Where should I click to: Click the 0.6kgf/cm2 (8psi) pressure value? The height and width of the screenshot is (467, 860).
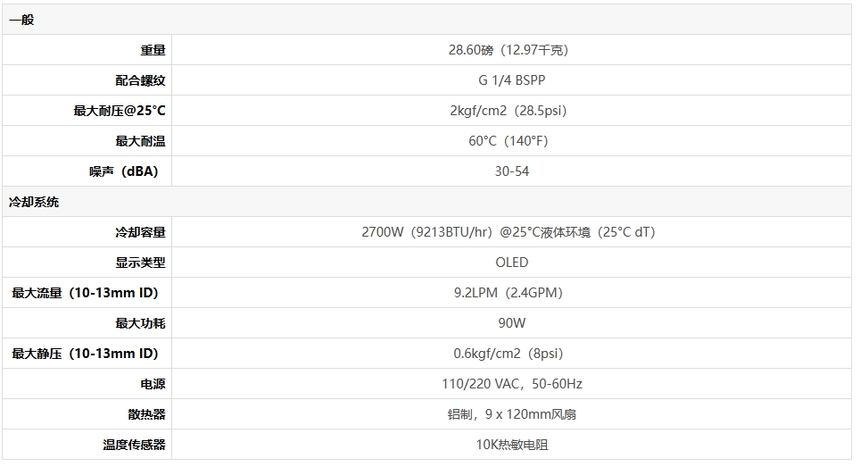click(508, 353)
